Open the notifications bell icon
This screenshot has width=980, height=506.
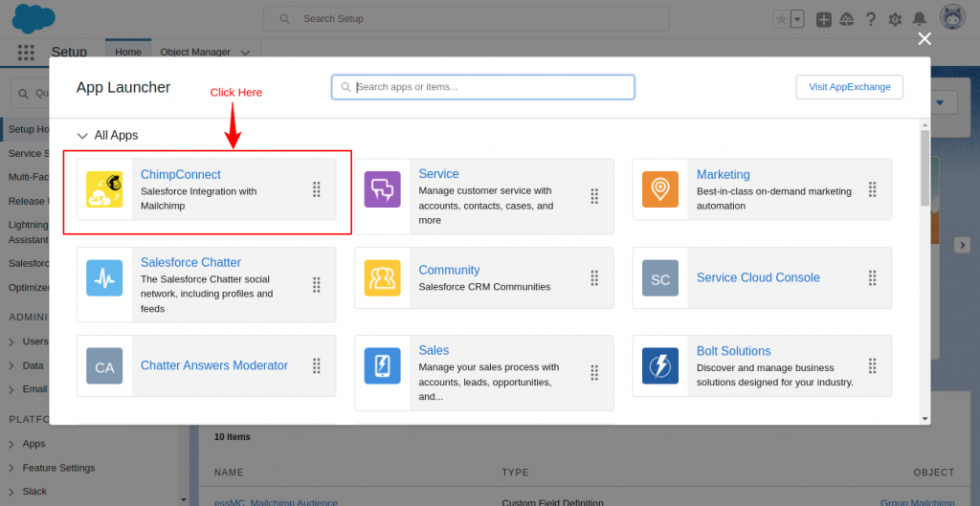pos(920,19)
